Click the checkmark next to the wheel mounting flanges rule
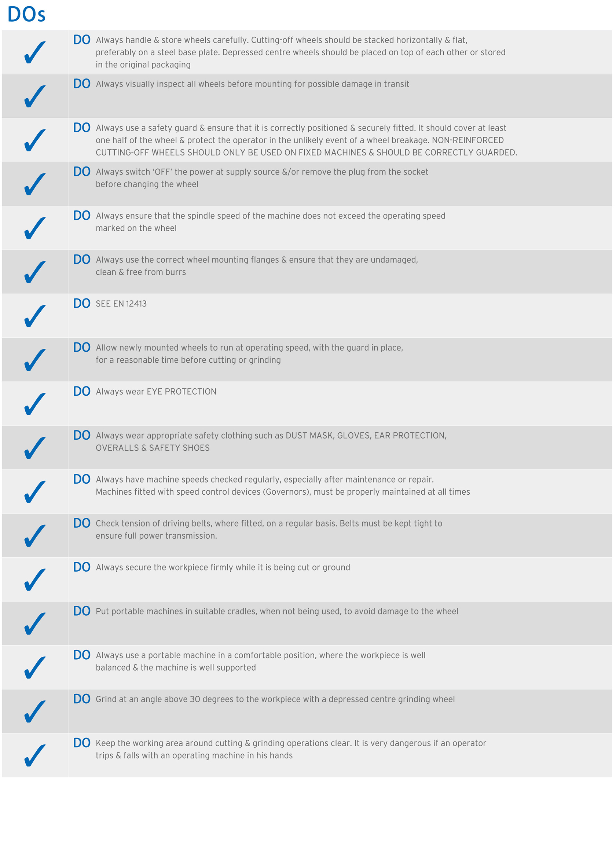This screenshot has height=850, width=616. click(35, 272)
